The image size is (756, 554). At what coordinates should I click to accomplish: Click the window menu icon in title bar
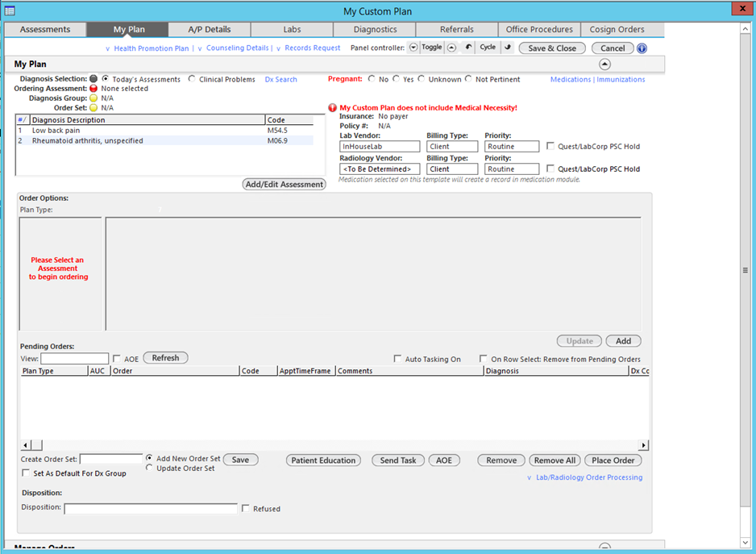(9, 10)
